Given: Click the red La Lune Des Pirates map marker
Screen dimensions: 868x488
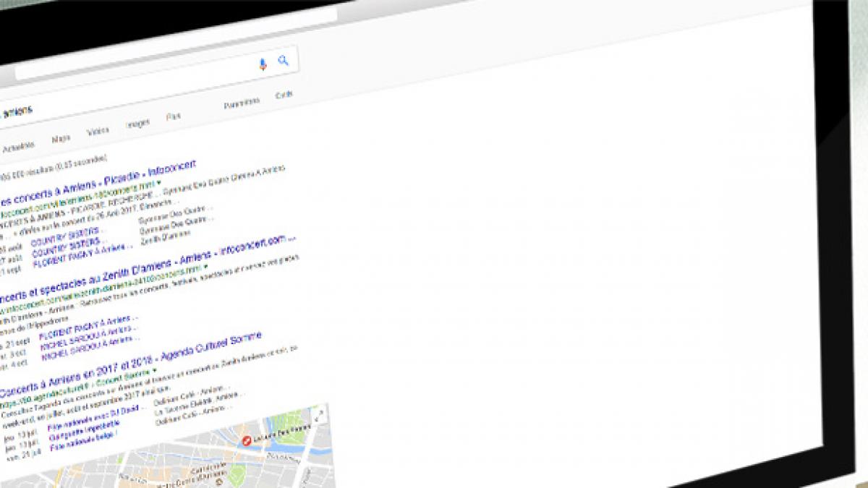Looking at the screenshot, I should pyautogui.click(x=247, y=440).
